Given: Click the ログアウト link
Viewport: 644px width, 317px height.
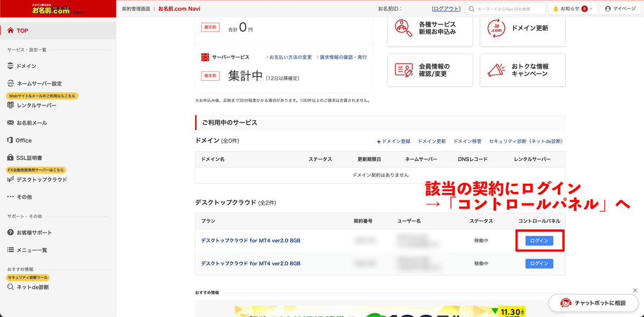Looking at the screenshot, I should click(x=446, y=9).
